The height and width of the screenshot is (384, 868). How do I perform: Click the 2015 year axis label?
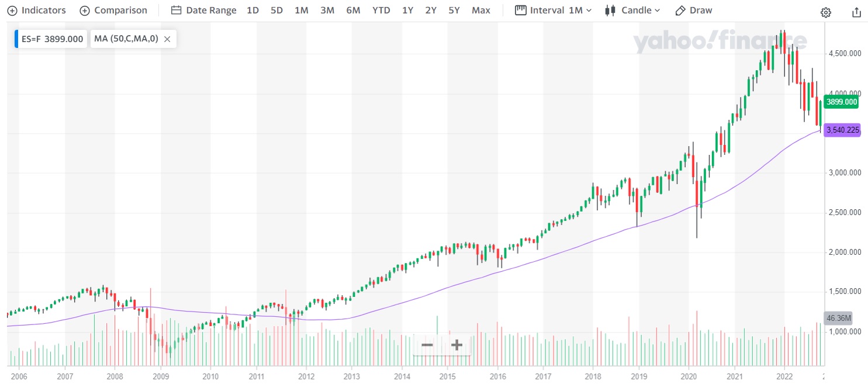pos(447,376)
